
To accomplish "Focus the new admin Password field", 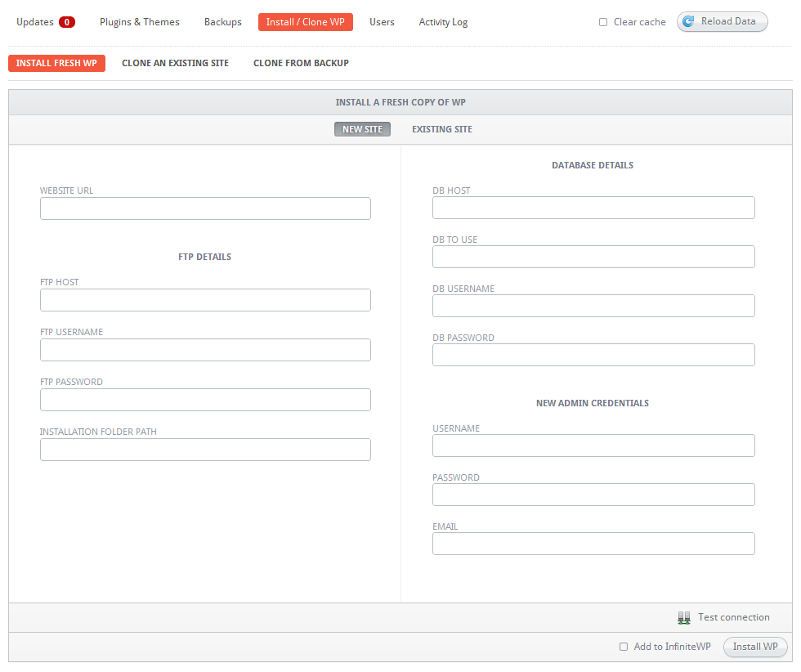I will pyautogui.click(x=593, y=495).
